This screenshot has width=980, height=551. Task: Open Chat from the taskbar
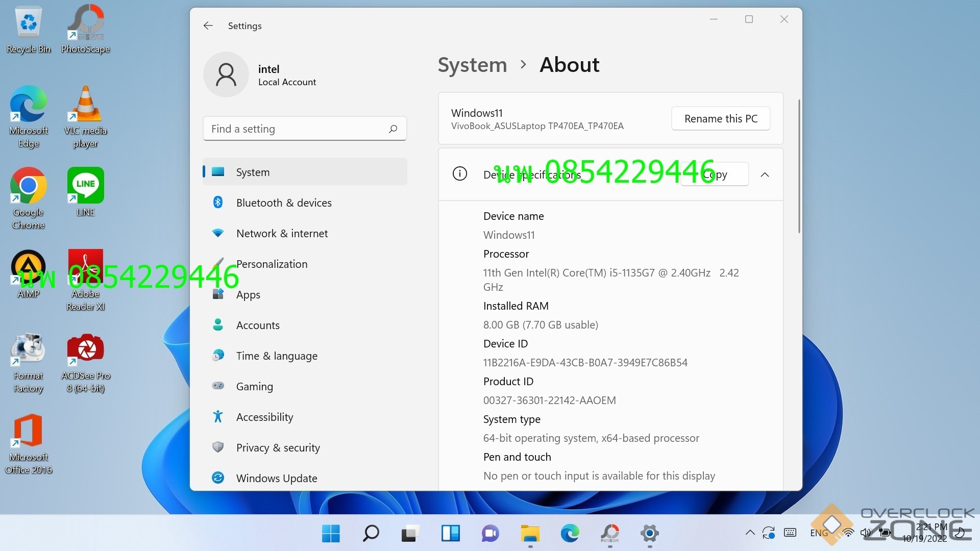[490, 534]
